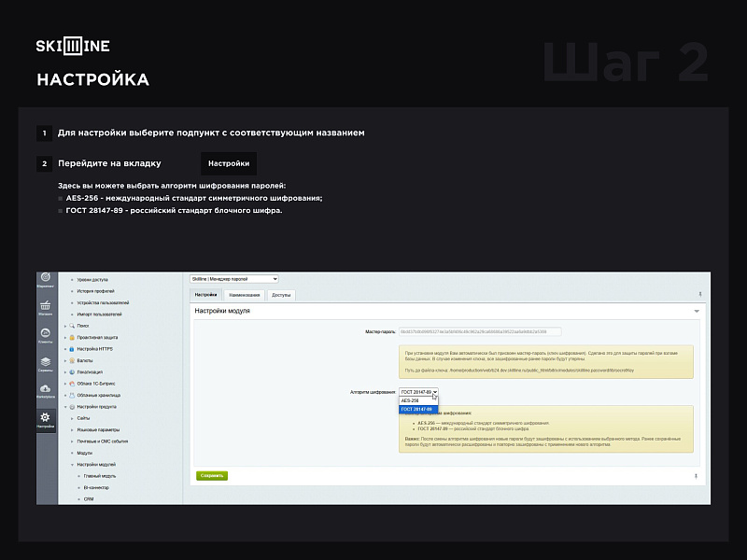
Task: Click the globe icon beside Локализация
Action: pyautogui.click(x=72, y=371)
